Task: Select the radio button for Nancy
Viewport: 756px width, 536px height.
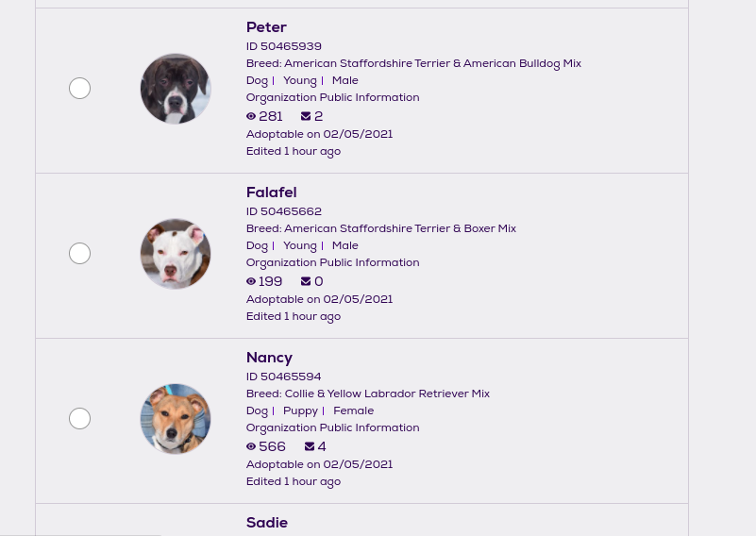Action: [x=80, y=419]
